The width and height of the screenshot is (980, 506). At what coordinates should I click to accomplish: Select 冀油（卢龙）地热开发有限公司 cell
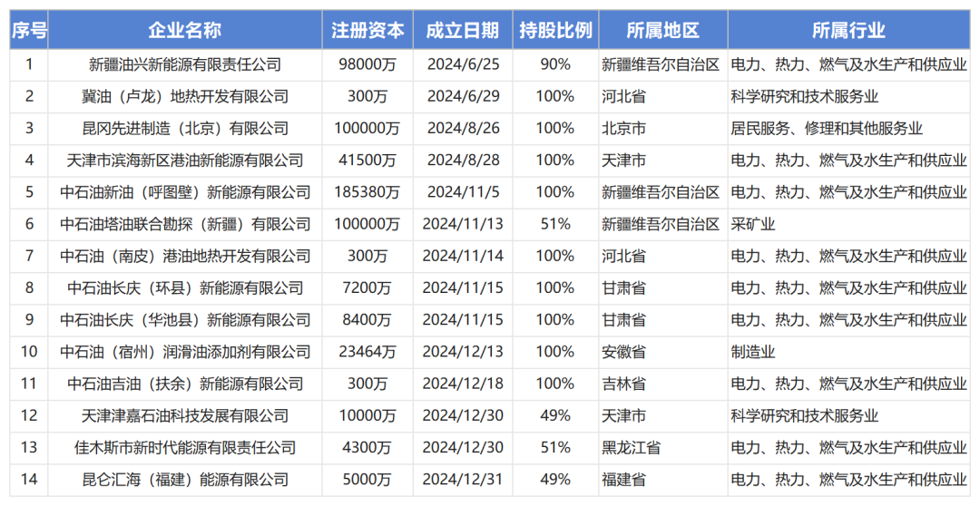pos(185,97)
